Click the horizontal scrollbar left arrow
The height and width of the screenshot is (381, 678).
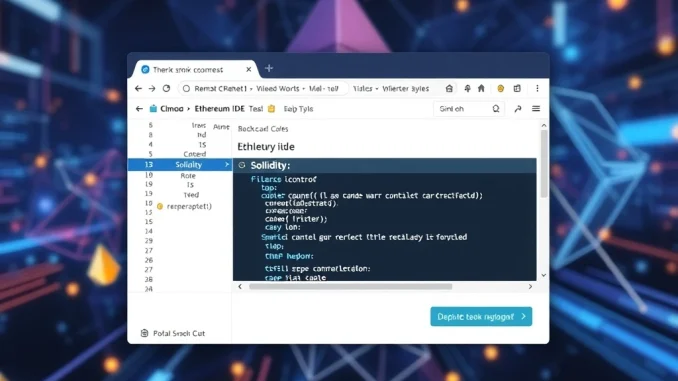[x=240, y=286]
